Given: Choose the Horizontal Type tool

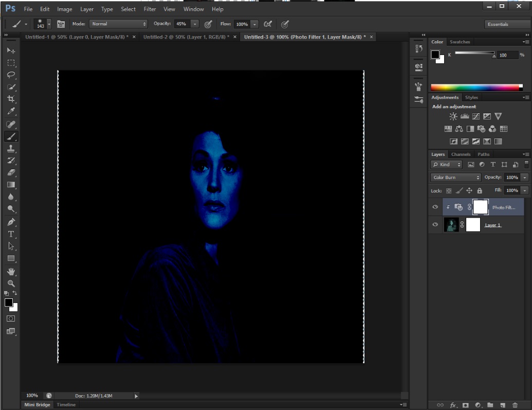Looking at the screenshot, I should click(11, 234).
